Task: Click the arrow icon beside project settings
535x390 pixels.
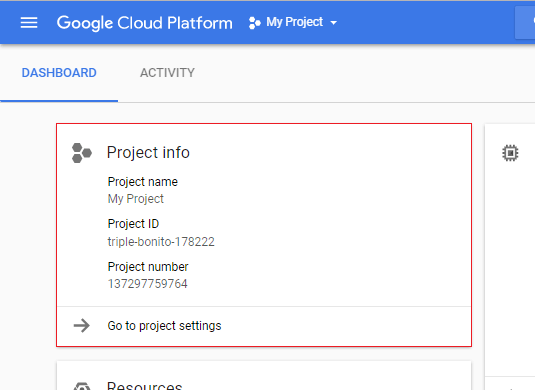Action: point(82,326)
